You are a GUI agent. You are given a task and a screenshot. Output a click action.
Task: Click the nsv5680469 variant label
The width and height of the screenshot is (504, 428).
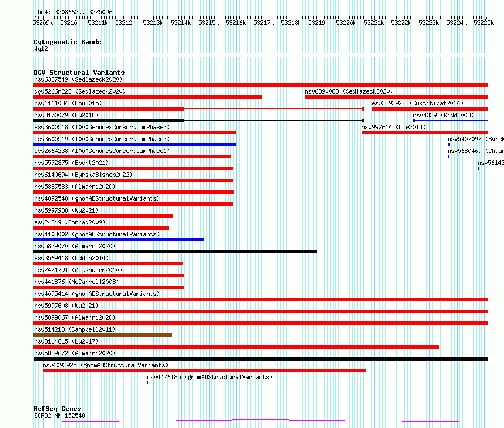pyautogui.click(x=476, y=151)
